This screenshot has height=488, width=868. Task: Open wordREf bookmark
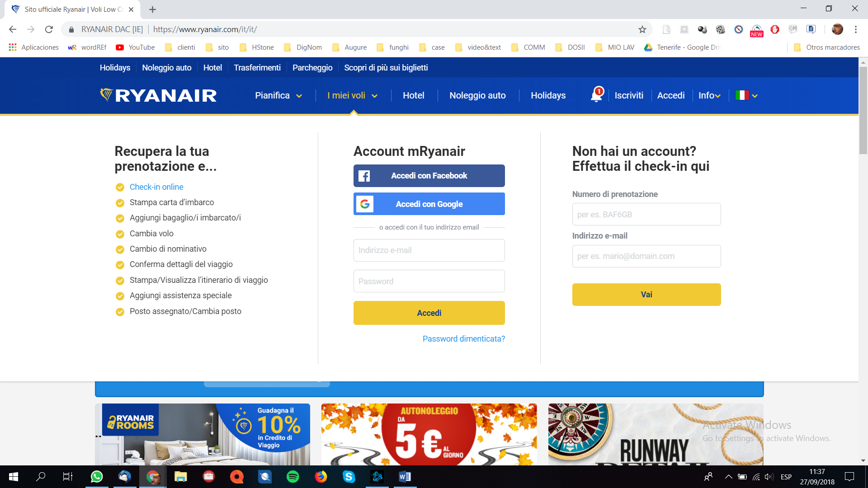87,47
